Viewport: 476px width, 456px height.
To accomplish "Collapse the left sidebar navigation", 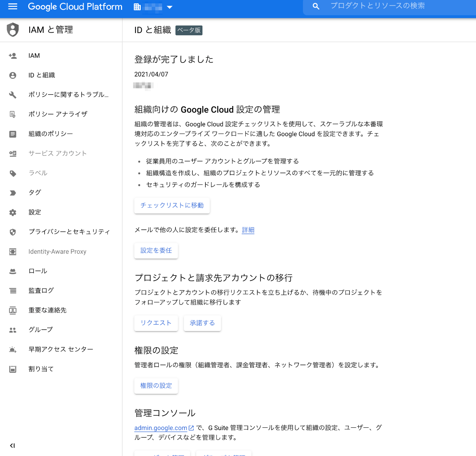I will click(x=12, y=445).
